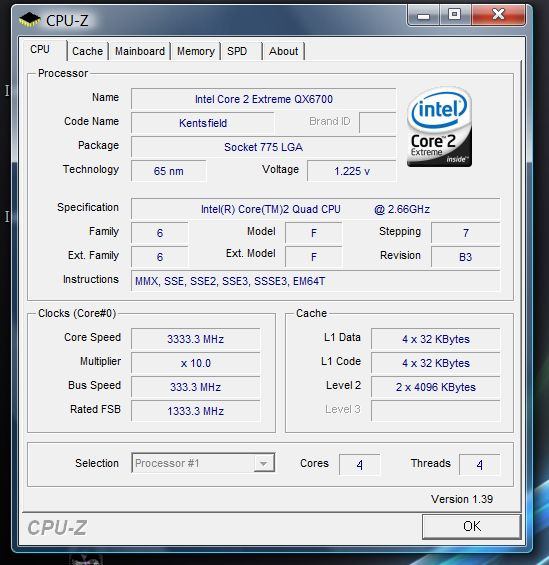549x565 pixels.
Task: Click the CPU-Z title bar text
Action: (67, 21)
